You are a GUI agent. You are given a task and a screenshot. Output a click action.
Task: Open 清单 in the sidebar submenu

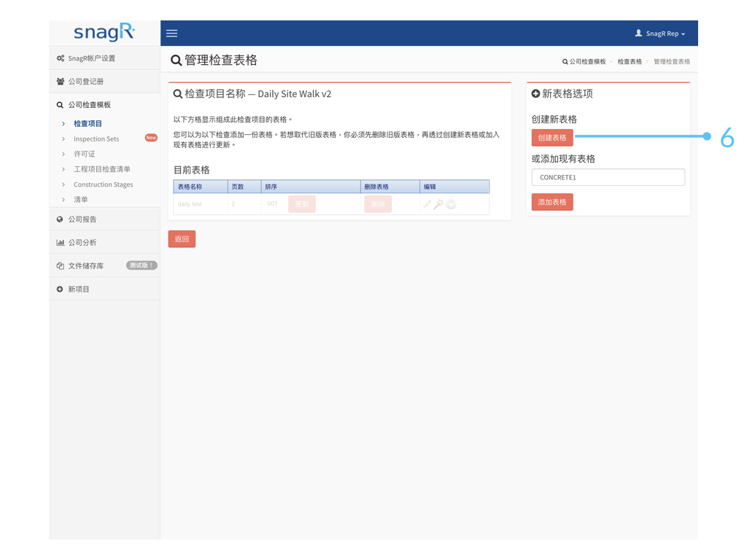[80, 200]
